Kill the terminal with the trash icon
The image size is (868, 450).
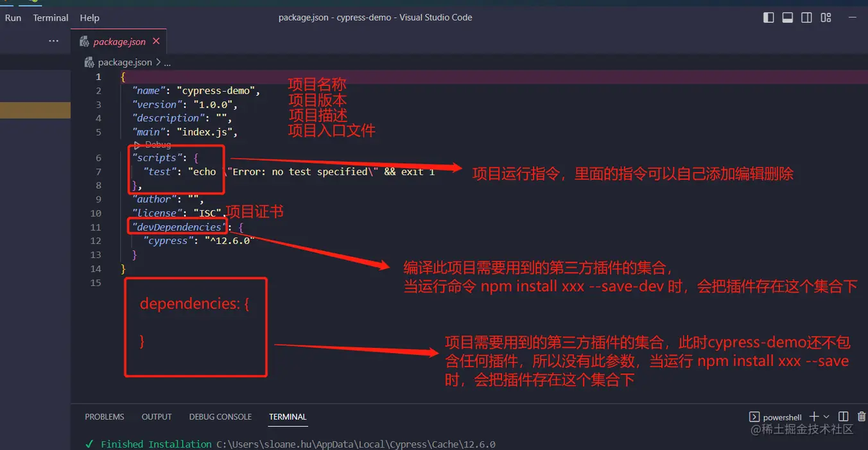click(862, 417)
